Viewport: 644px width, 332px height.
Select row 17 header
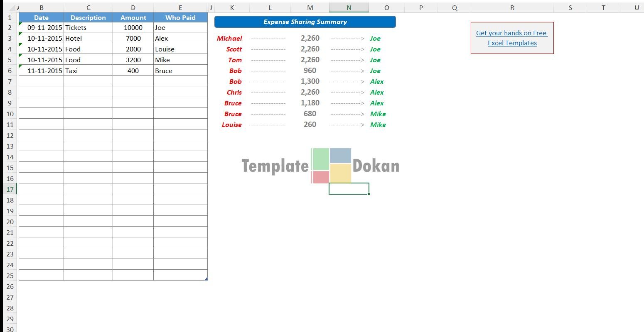point(10,189)
